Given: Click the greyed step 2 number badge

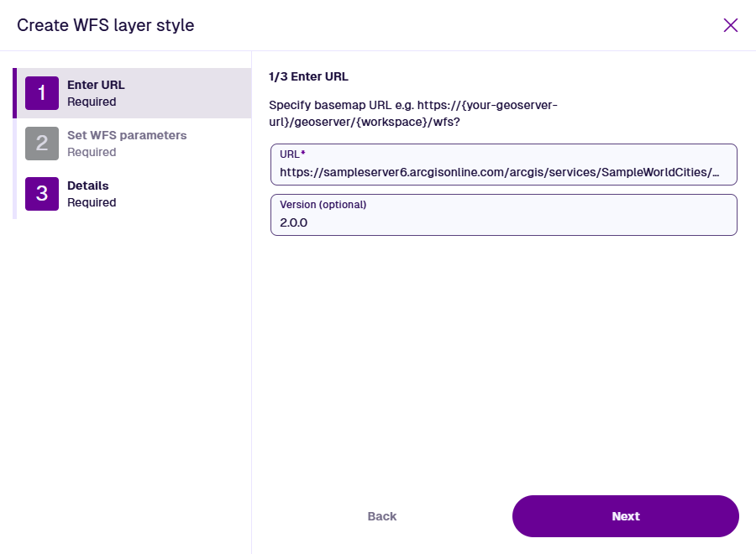Looking at the screenshot, I should pyautogui.click(x=42, y=144).
